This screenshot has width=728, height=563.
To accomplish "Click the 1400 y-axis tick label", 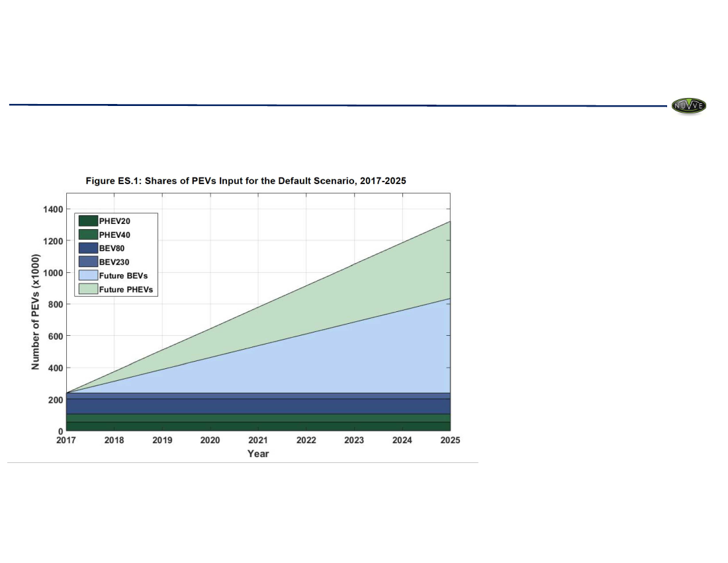I will click(x=53, y=209).
